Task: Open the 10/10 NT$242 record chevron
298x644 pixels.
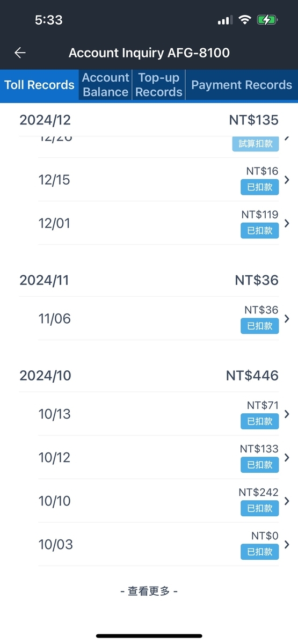Action: coord(287,501)
